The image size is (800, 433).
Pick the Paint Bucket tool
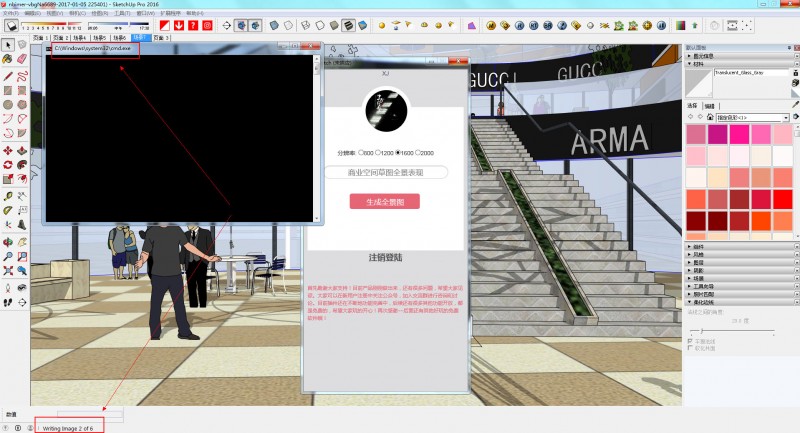[x=8, y=59]
